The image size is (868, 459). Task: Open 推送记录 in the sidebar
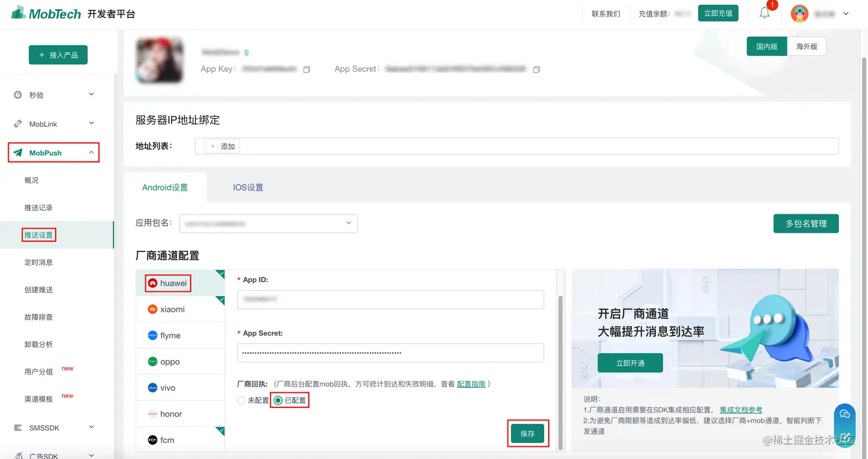[x=38, y=207]
